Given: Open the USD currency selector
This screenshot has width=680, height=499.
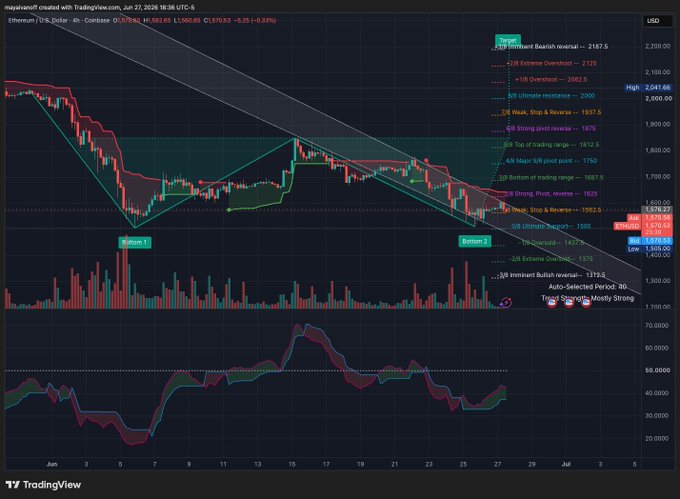Looking at the screenshot, I should click(657, 20).
